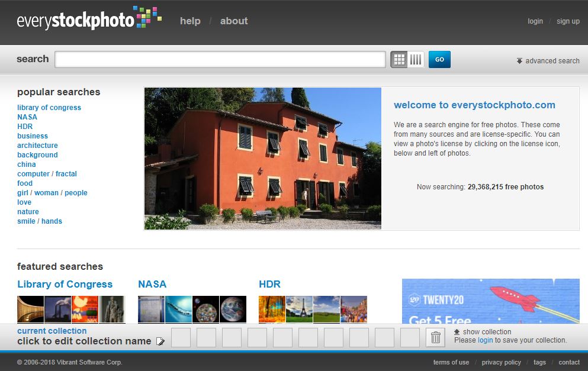This screenshot has width=588, height=371.
Task: Click the current collection label
Action: coord(52,331)
